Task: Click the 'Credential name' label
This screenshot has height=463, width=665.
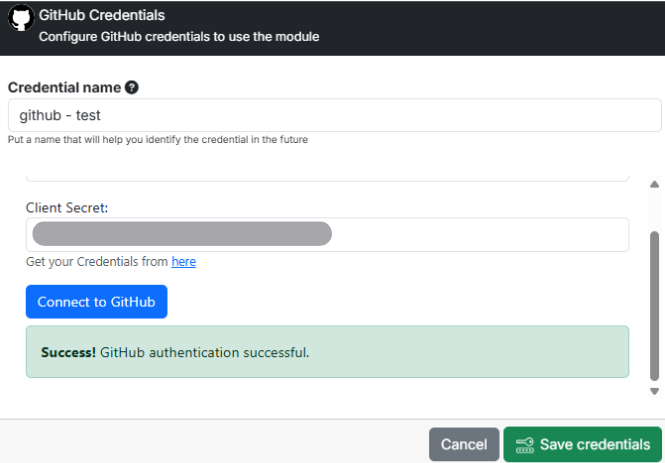Action: click(x=64, y=87)
